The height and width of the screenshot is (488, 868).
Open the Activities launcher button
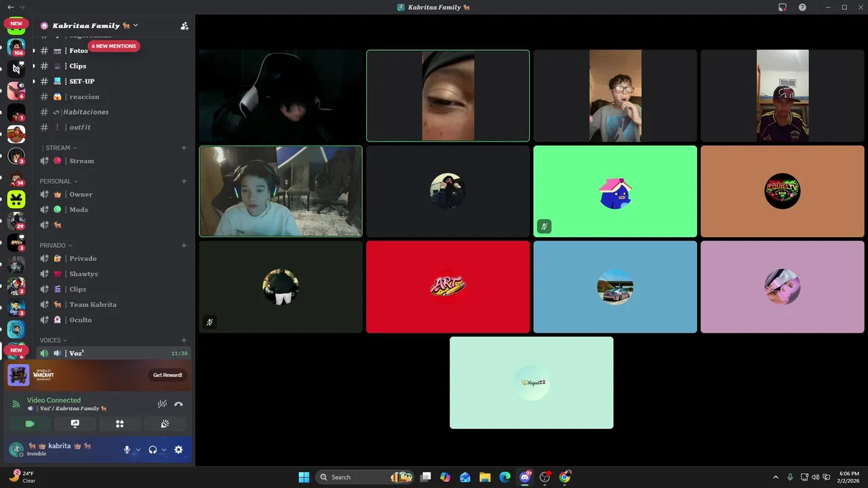pos(119,424)
